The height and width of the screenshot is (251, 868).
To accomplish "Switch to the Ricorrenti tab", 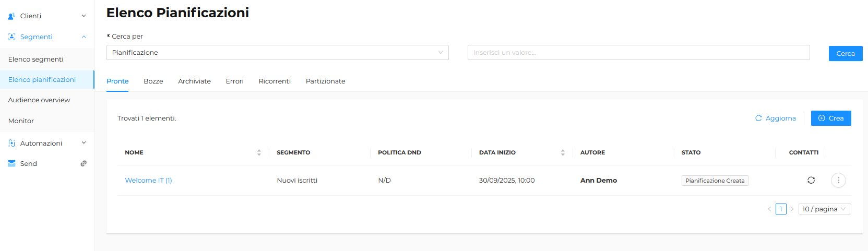I will point(275,81).
